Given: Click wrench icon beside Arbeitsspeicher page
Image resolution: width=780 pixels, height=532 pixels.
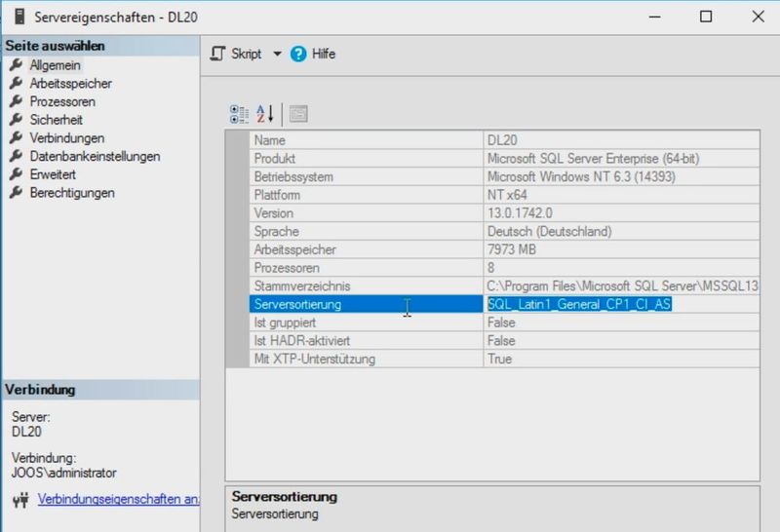Looking at the screenshot, I should (x=16, y=83).
